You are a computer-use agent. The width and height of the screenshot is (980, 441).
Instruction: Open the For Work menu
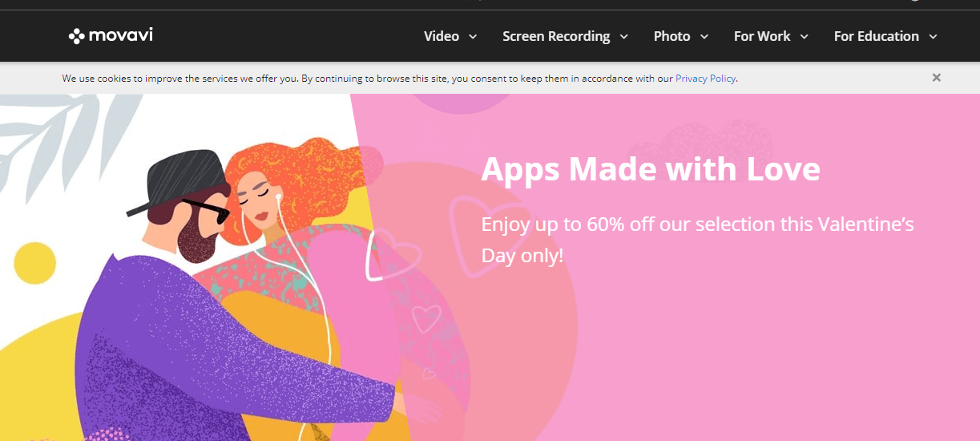[762, 36]
